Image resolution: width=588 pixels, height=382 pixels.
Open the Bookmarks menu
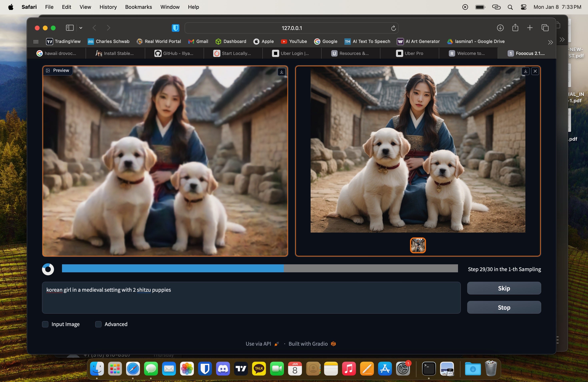[x=138, y=7]
